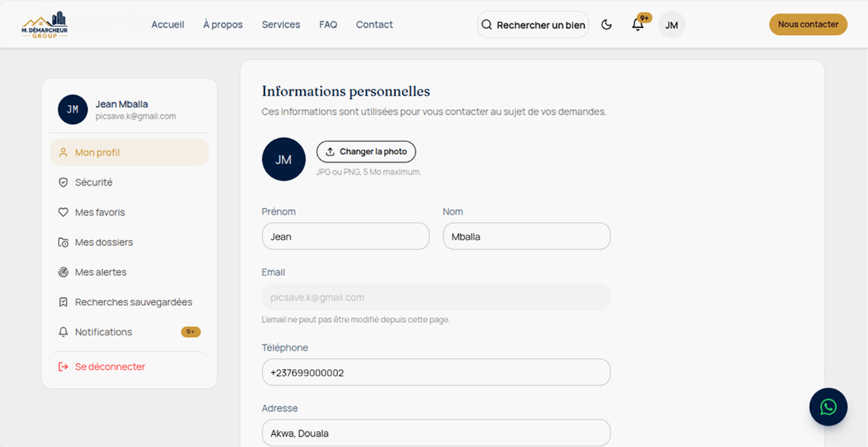Screen dimensions: 868x447
Task: Click the radar icon beside Mes alertes
Action: tap(63, 272)
